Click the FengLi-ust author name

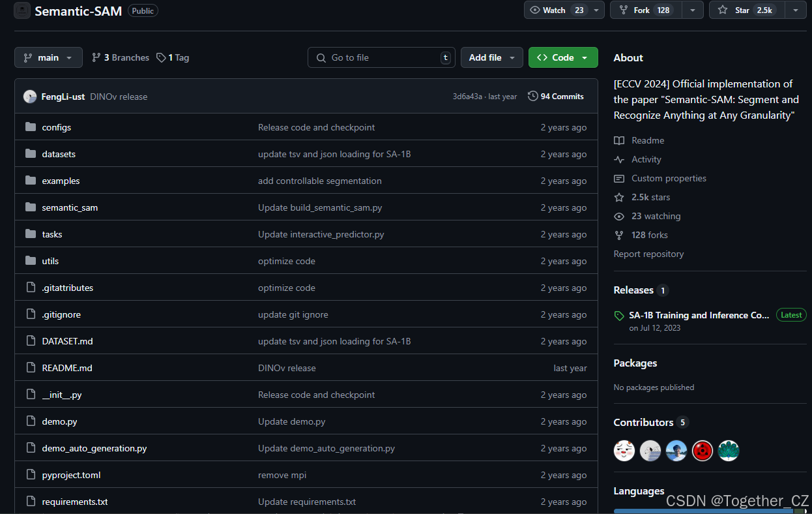tap(63, 97)
